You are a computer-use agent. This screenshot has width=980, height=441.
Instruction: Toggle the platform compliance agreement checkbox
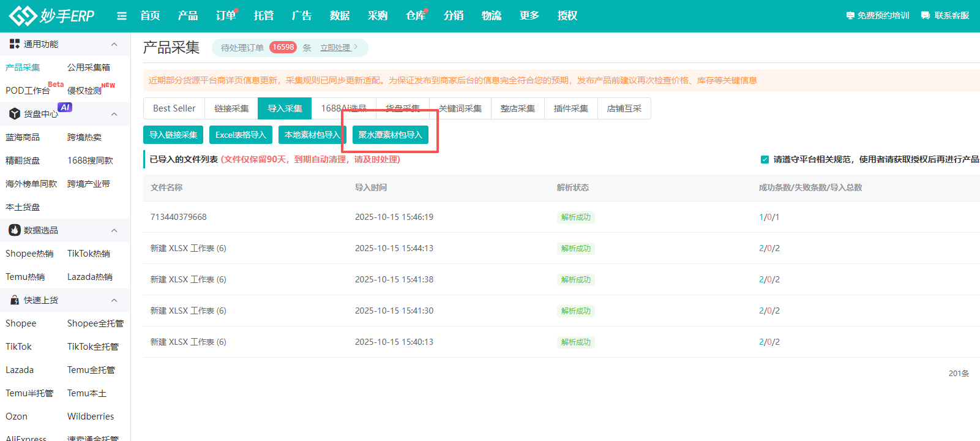click(765, 159)
